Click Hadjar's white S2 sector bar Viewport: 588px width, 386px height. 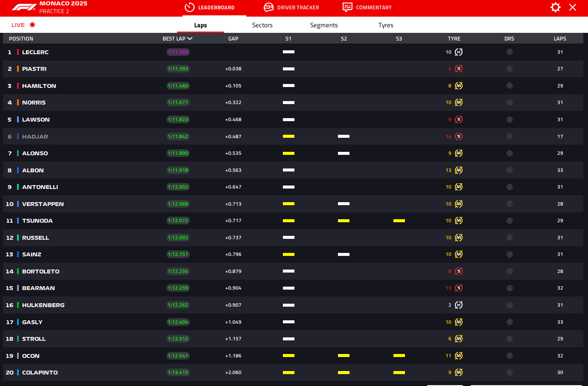click(343, 136)
